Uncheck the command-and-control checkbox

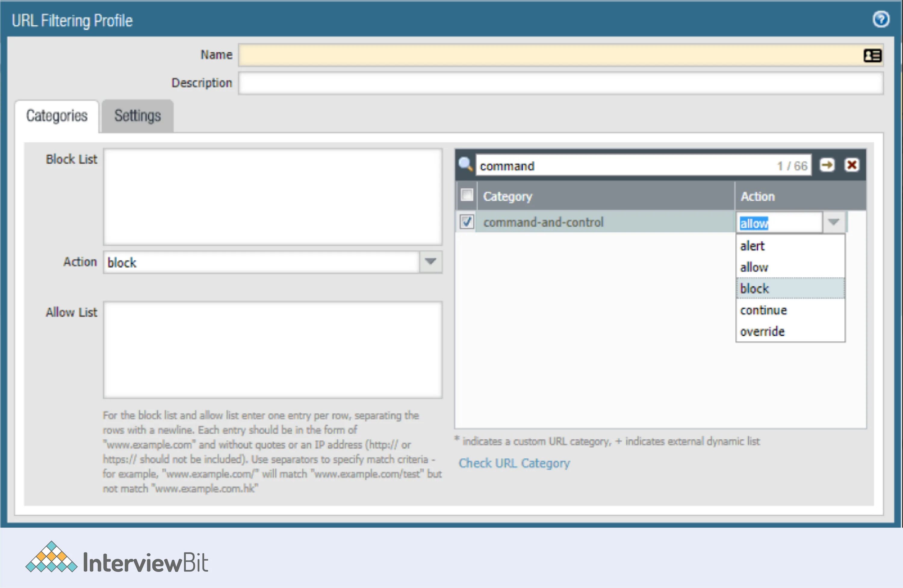click(x=467, y=221)
